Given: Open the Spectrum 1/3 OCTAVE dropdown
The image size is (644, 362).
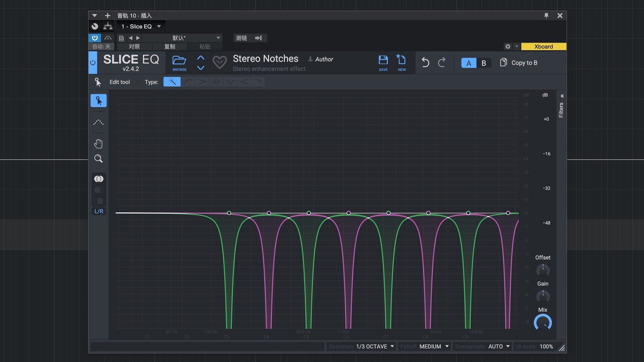Looking at the screenshot, I should (362, 346).
